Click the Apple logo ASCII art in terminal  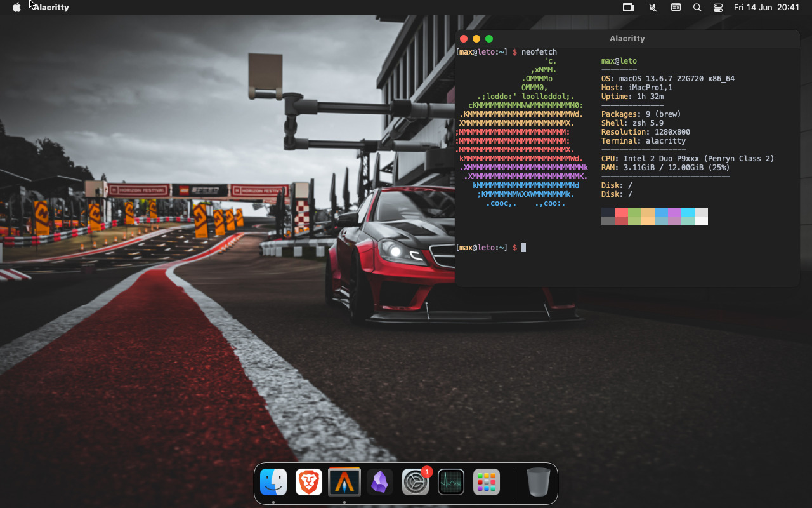[521, 132]
